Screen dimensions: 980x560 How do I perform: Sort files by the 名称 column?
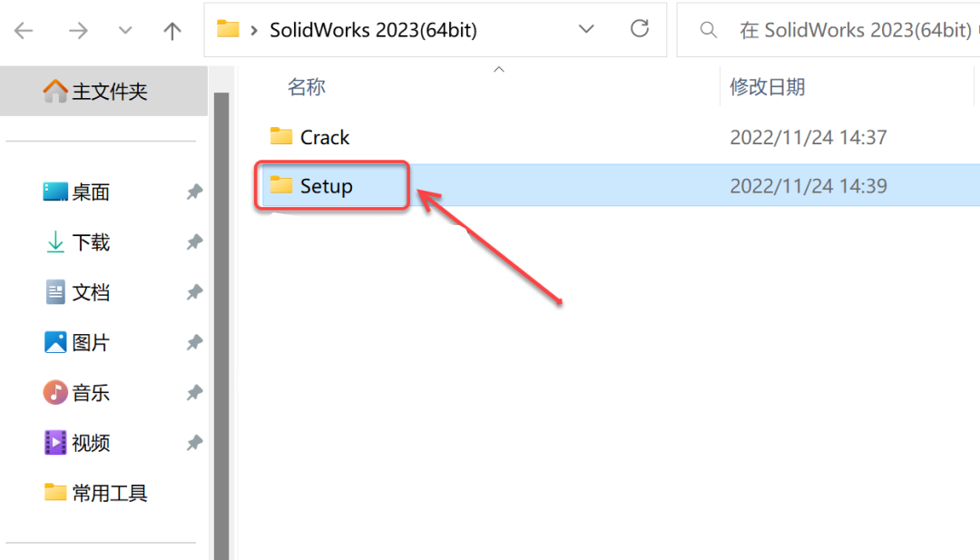tap(306, 86)
